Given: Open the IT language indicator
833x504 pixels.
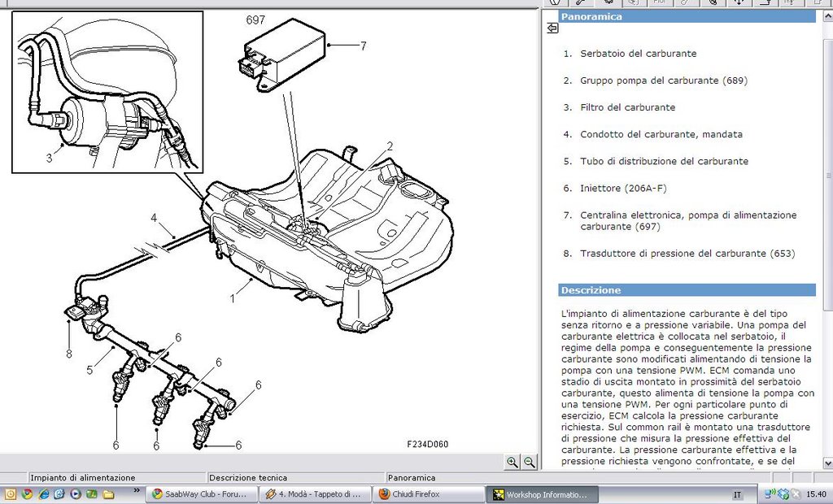Looking at the screenshot, I should point(737,494).
